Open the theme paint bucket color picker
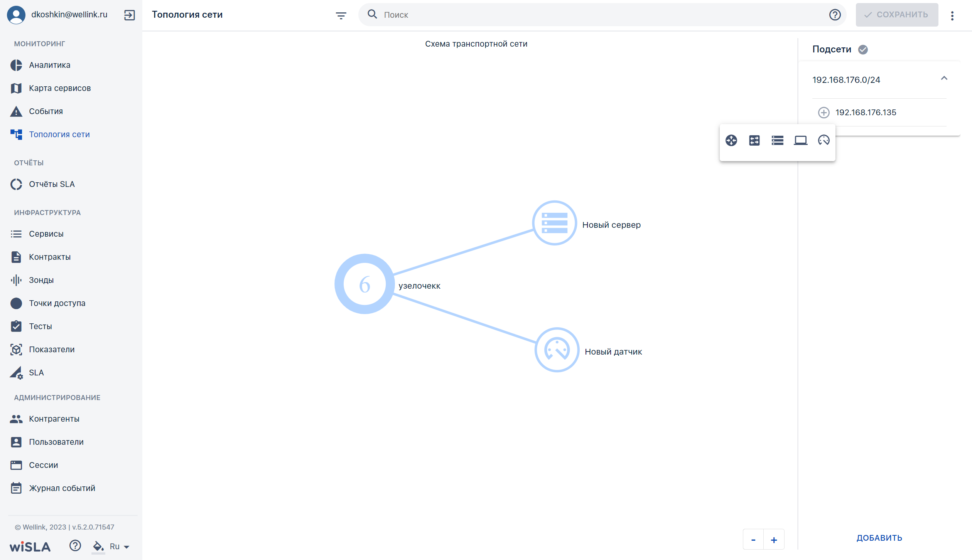972x560 pixels. (98, 546)
